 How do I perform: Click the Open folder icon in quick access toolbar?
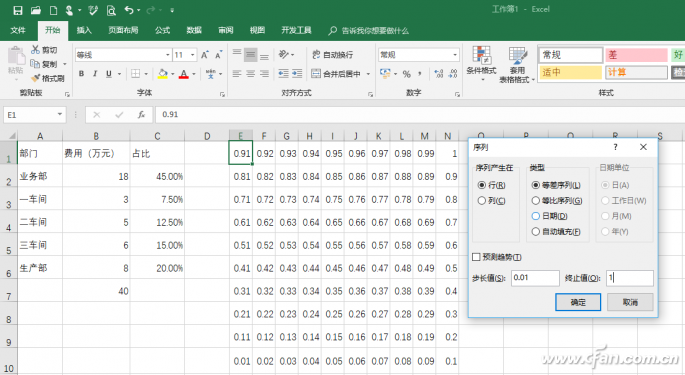[x=36, y=10]
